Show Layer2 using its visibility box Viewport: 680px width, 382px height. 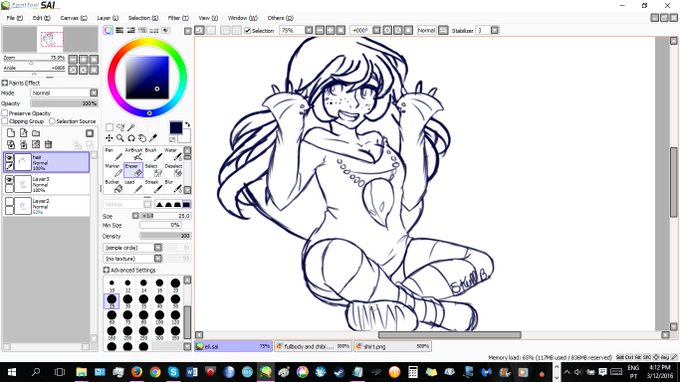[9, 202]
